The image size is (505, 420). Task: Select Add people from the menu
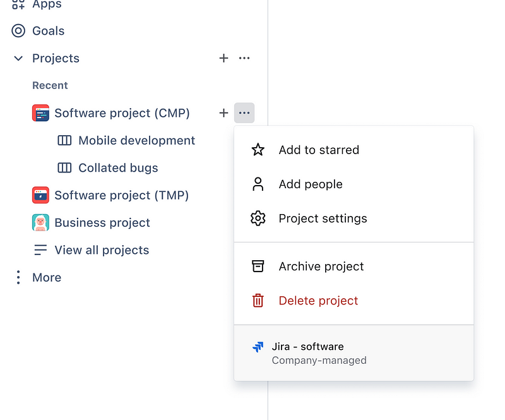click(x=310, y=184)
